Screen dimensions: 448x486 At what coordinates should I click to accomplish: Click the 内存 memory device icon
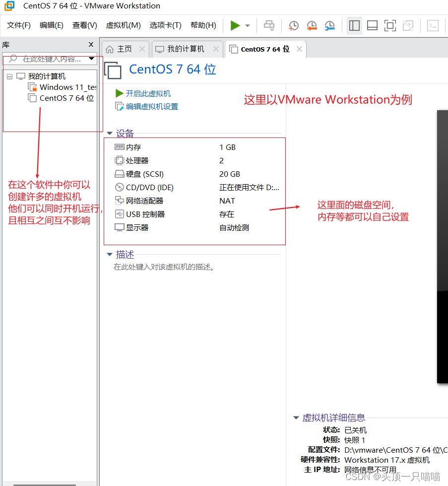(119, 147)
